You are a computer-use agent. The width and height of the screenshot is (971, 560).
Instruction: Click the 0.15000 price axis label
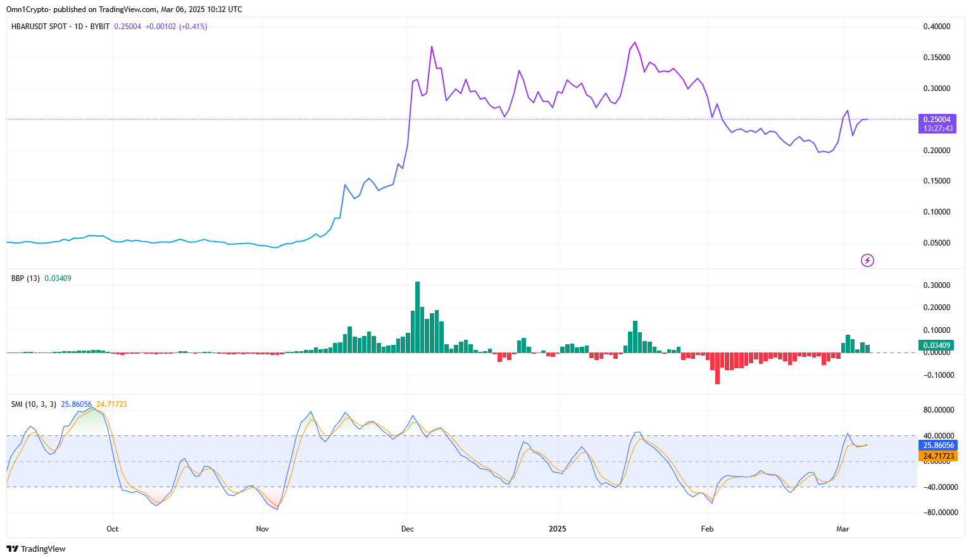point(937,181)
